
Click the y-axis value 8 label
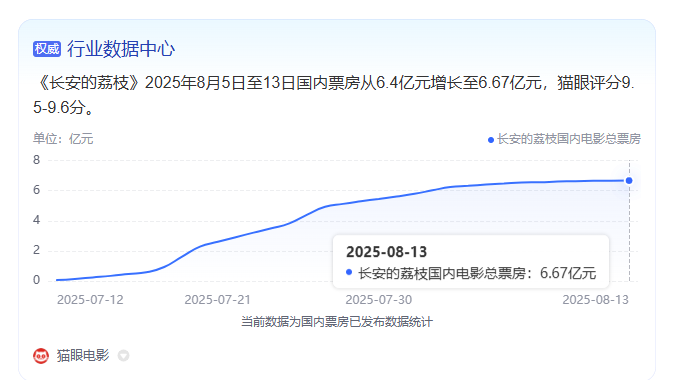pyautogui.click(x=37, y=160)
